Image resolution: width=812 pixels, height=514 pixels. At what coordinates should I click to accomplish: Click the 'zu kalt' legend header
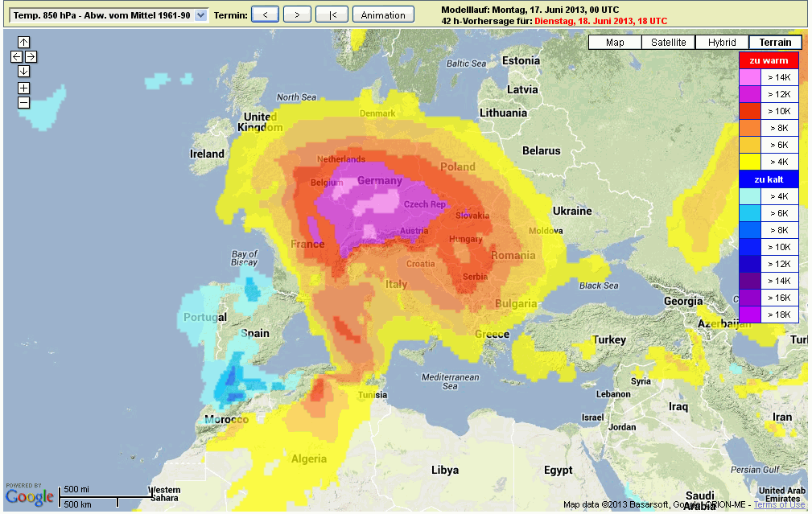[769, 179]
